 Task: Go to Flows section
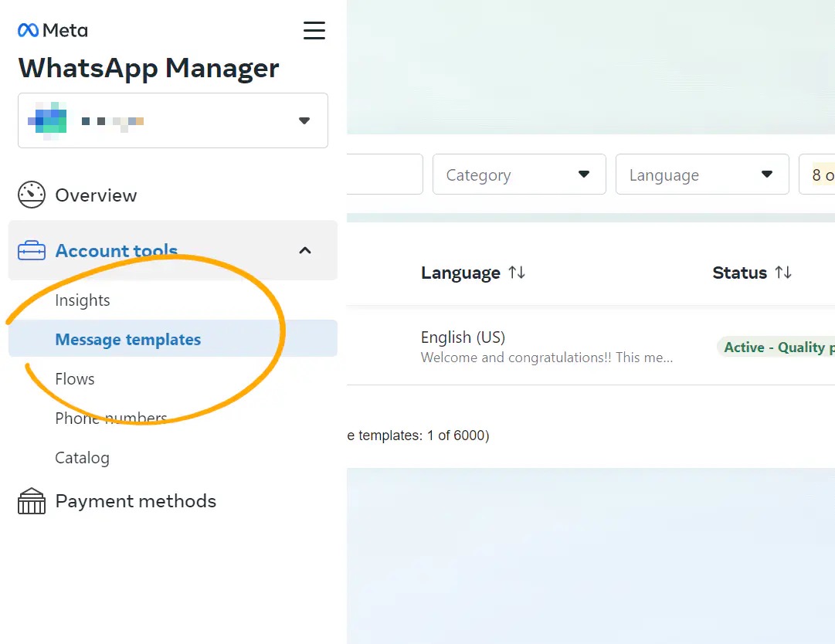[x=75, y=379]
